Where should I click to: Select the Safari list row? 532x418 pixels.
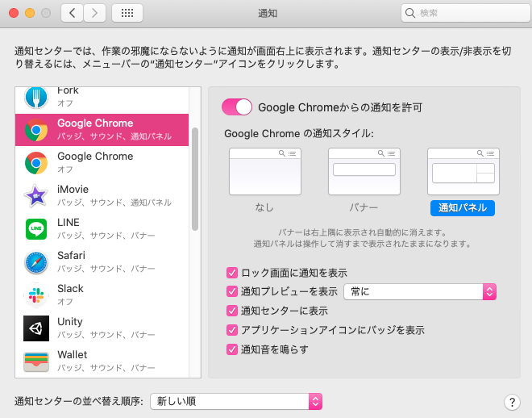tap(102, 262)
